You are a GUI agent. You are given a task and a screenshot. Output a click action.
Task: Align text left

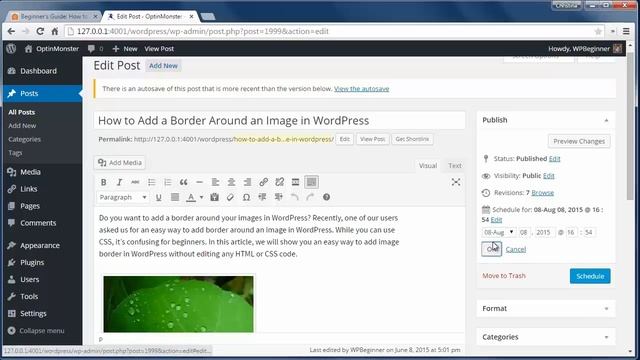click(x=215, y=182)
